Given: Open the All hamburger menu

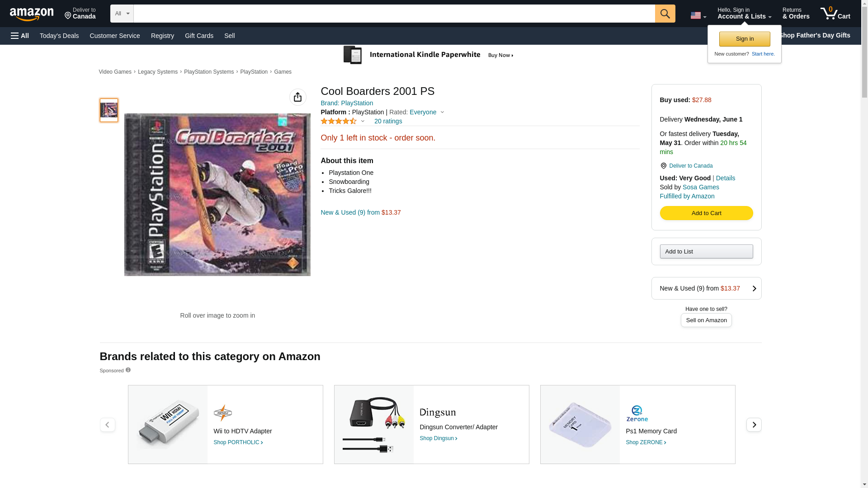Looking at the screenshot, I should pos(20,36).
